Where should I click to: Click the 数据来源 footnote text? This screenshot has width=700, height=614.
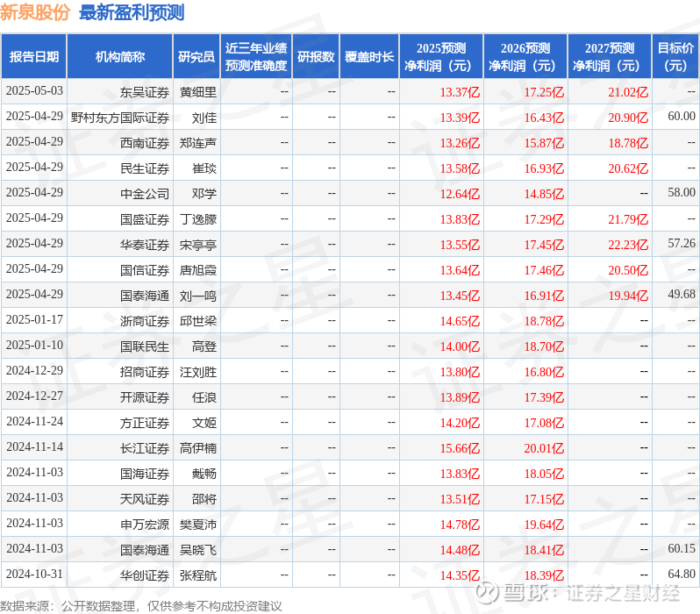(140, 606)
